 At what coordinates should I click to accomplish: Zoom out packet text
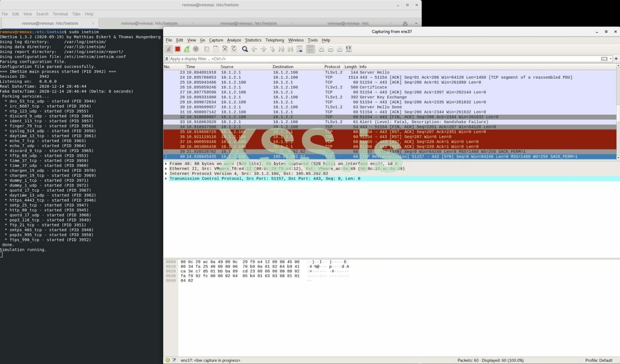tap(331, 49)
